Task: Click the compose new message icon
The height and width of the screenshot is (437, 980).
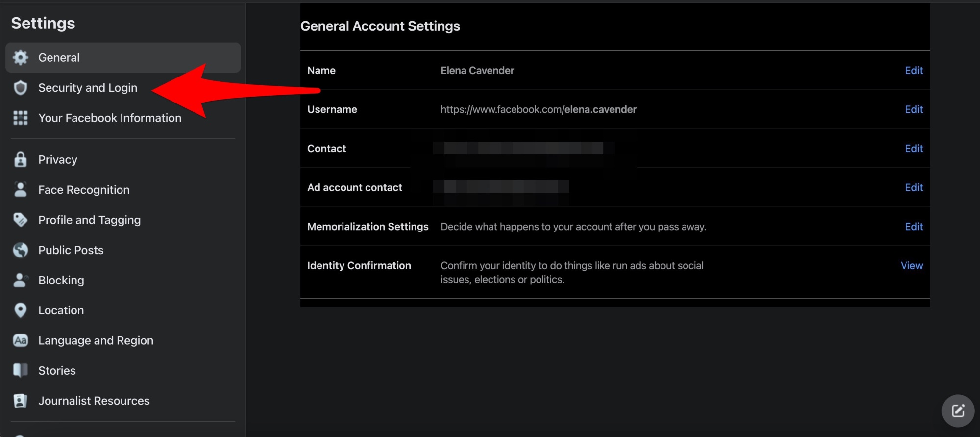Action: click(x=958, y=411)
